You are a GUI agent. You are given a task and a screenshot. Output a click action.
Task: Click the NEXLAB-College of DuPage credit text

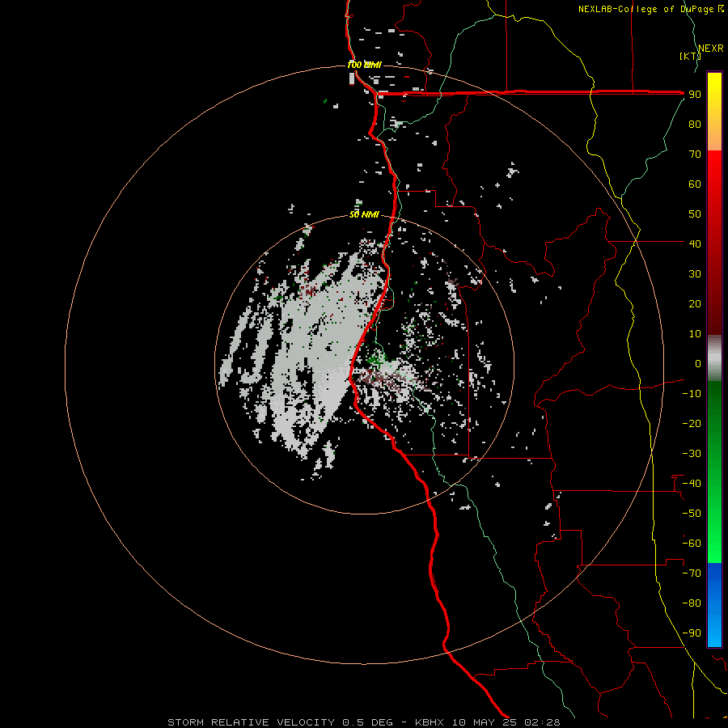click(x=650, y=9)
